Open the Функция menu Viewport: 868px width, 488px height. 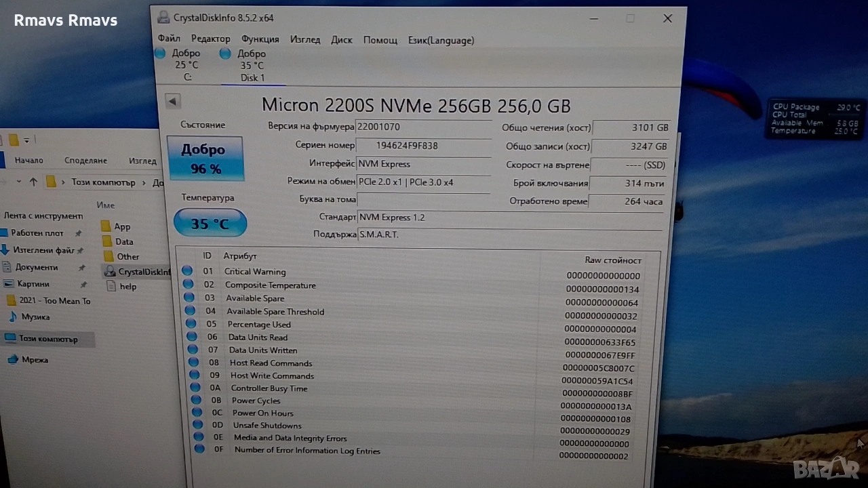pos(260,39)
